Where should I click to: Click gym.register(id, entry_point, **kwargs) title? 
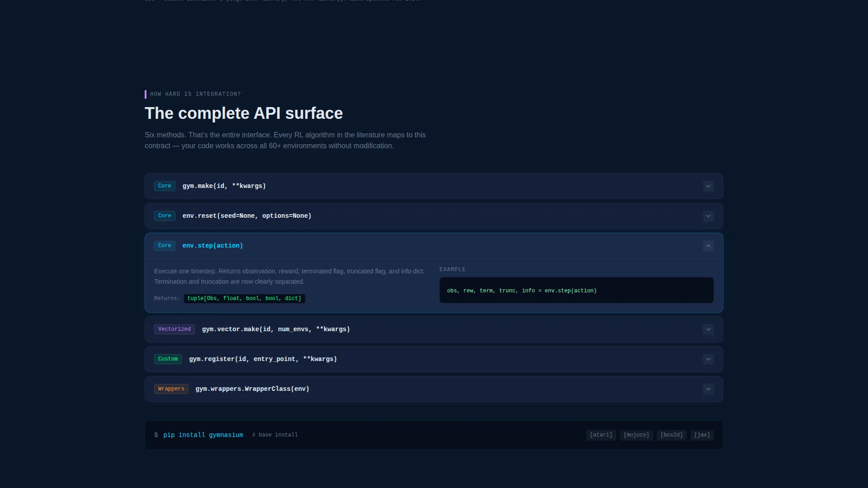coord(263,359)
